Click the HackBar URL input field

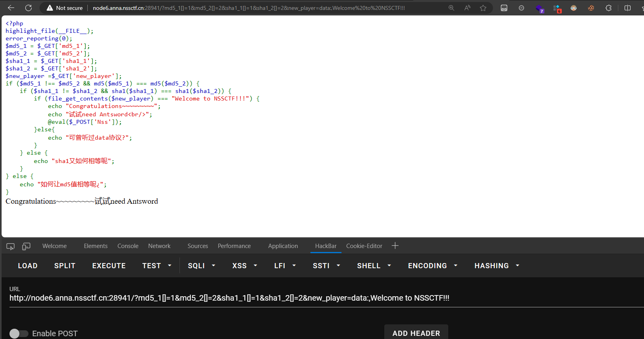click(327, 298)
